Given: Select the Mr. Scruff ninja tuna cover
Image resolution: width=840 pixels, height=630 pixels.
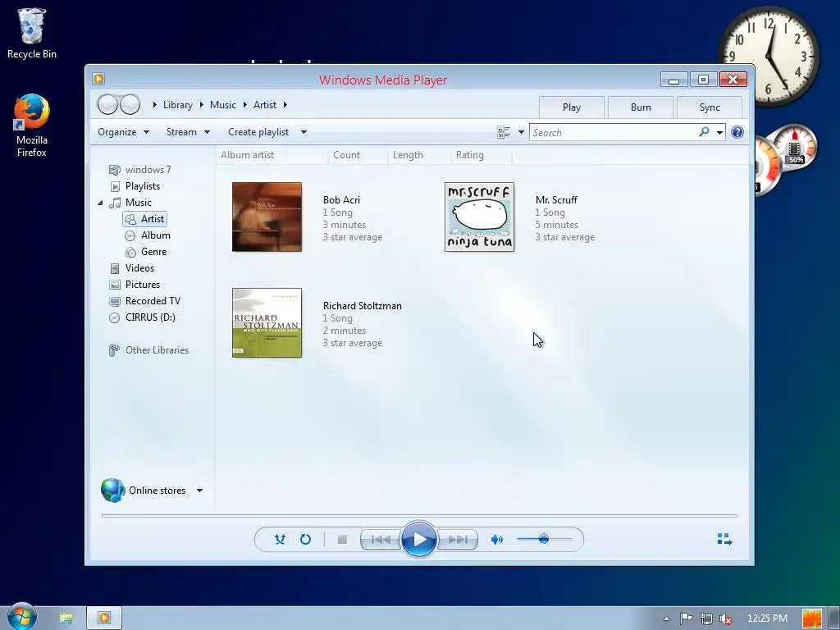Looking at the screenshot, I should click(x=479, y=217).
